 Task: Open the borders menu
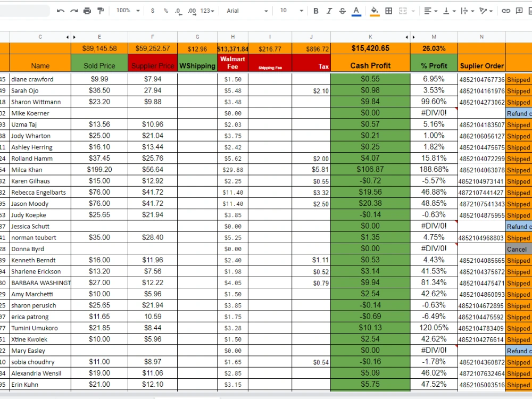389,11
